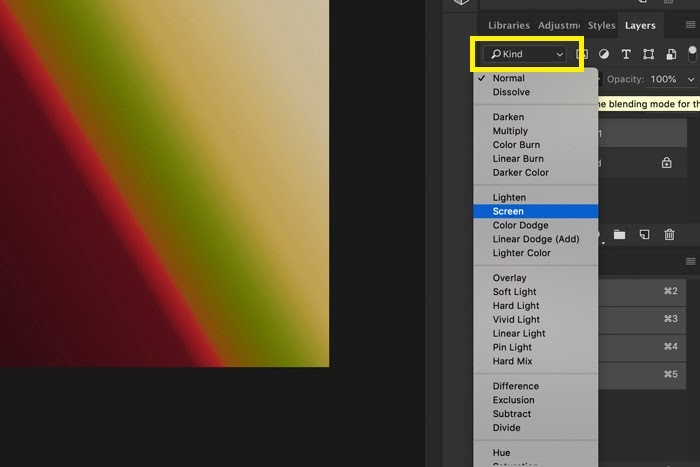The height and width of the screenshot is (467, 700).
Task: Open the Kind filter dropdown
Action: [526, 54]
